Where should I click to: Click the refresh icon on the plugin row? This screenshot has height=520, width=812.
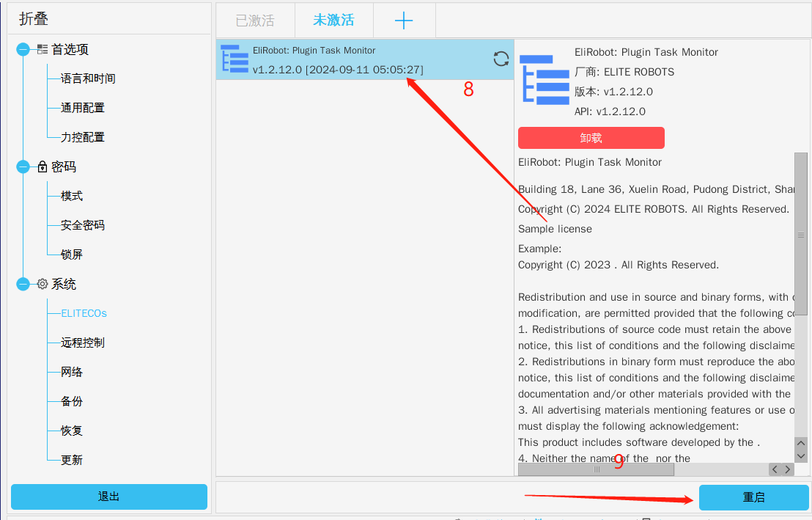click(x=501, y=59)
